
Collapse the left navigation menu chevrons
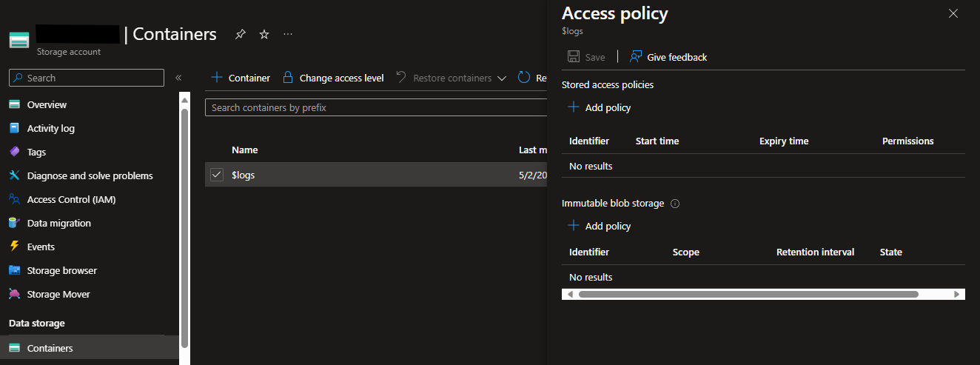pos(178,78)
